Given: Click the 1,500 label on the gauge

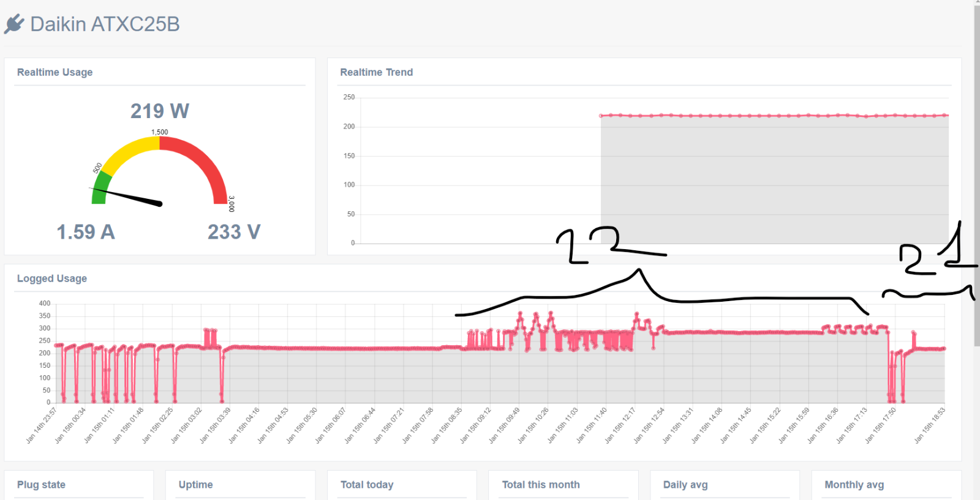Looking at the screenshot, I should coord(160,132).
